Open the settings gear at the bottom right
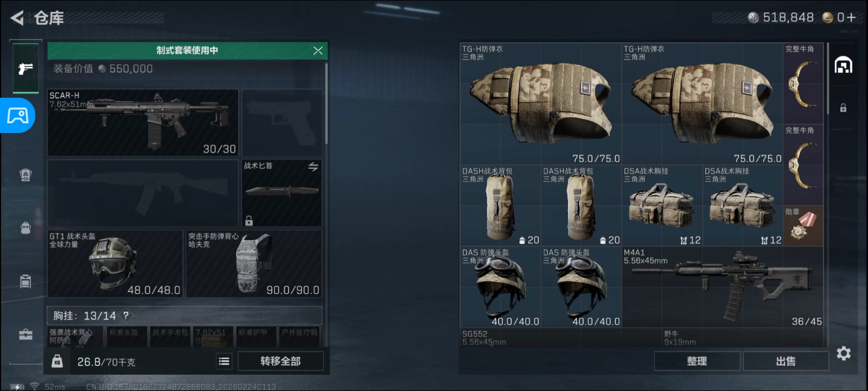This screenshot has width=868, height=391. tap(844, 354)
